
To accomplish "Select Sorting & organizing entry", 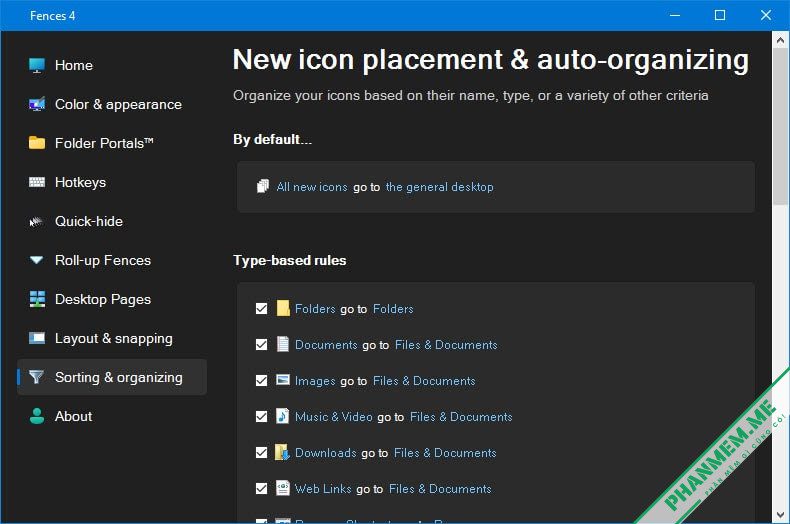I will pos(112,377).
